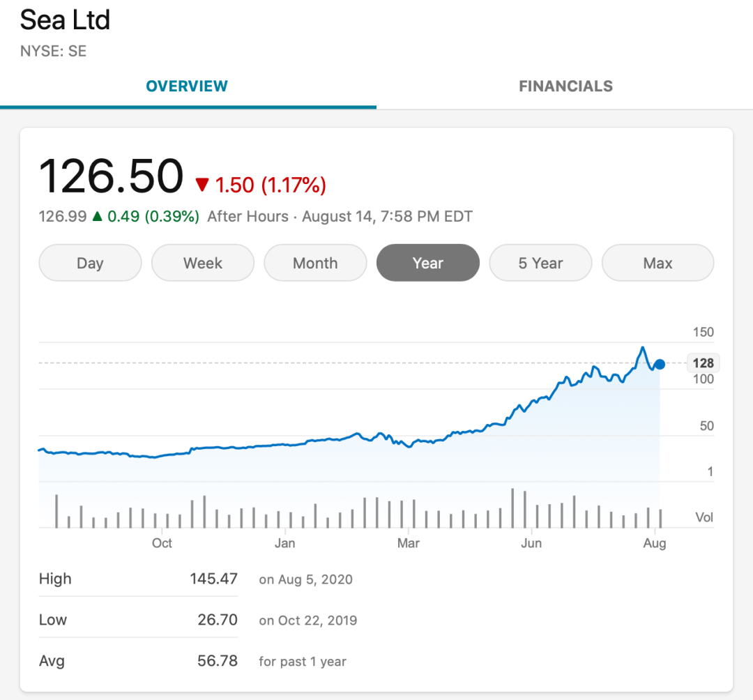
Task: Change chart to 5 Year view
Action: (540, 263)
